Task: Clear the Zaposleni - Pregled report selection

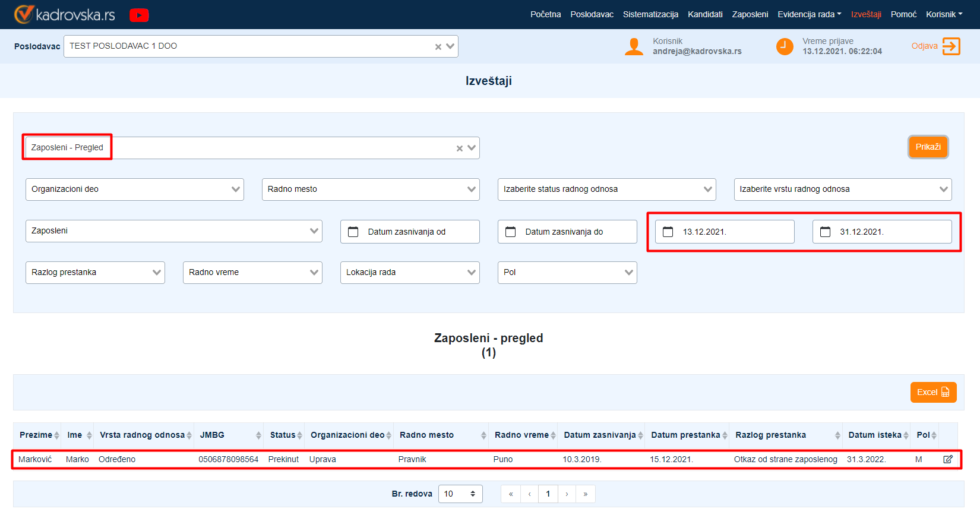Action: pyautogui.click(x=459, y=149)
